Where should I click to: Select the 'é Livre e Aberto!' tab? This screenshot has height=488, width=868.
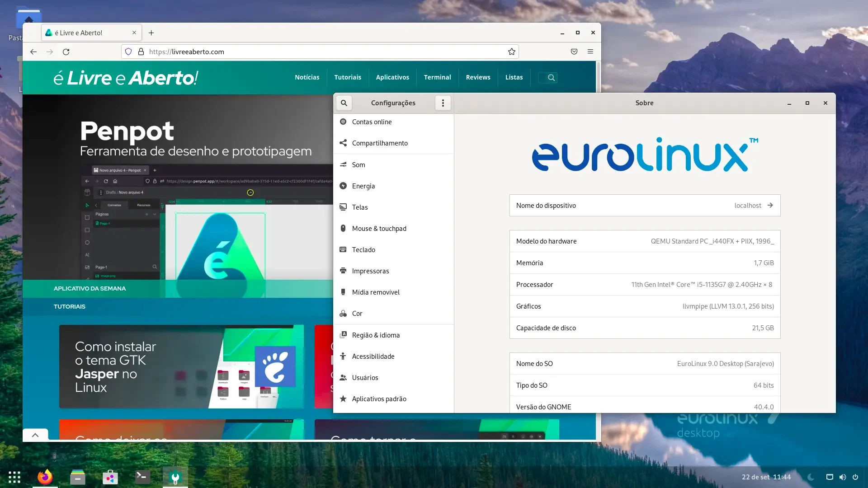click(92, 33)
